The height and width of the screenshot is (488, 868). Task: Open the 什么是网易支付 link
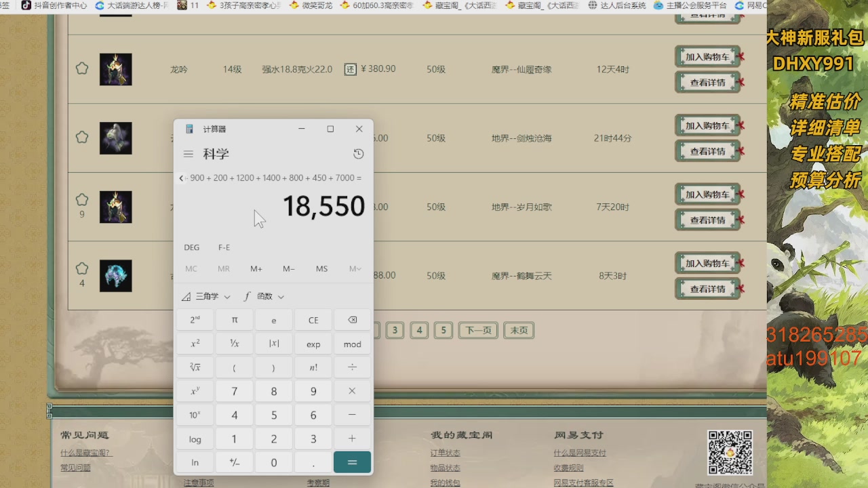pyautogui.click(x=580, y=453)
